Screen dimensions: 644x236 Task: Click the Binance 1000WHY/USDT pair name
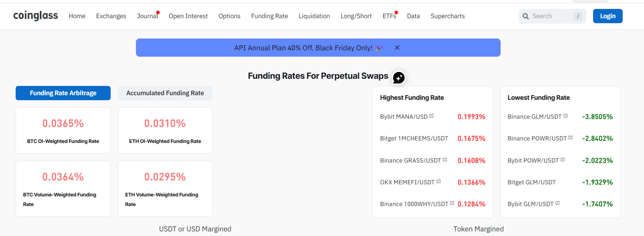click(414, 204)
